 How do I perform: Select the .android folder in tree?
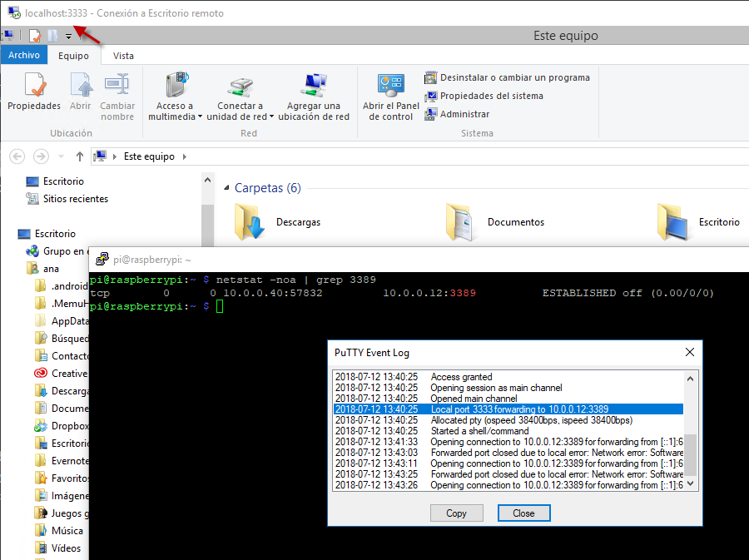[62, 286]
